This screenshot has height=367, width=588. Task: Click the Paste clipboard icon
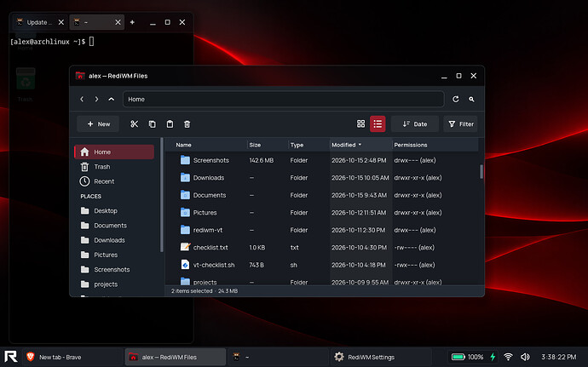click(x=170, y=124)
